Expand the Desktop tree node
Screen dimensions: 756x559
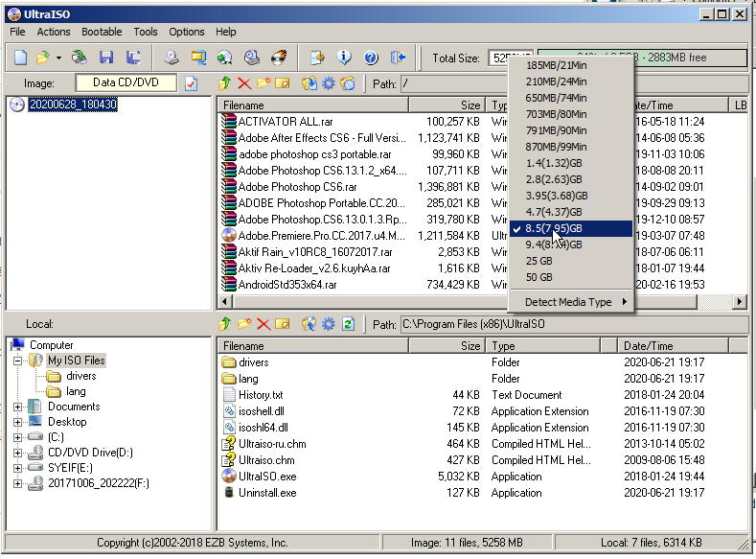tap(18, 422)
